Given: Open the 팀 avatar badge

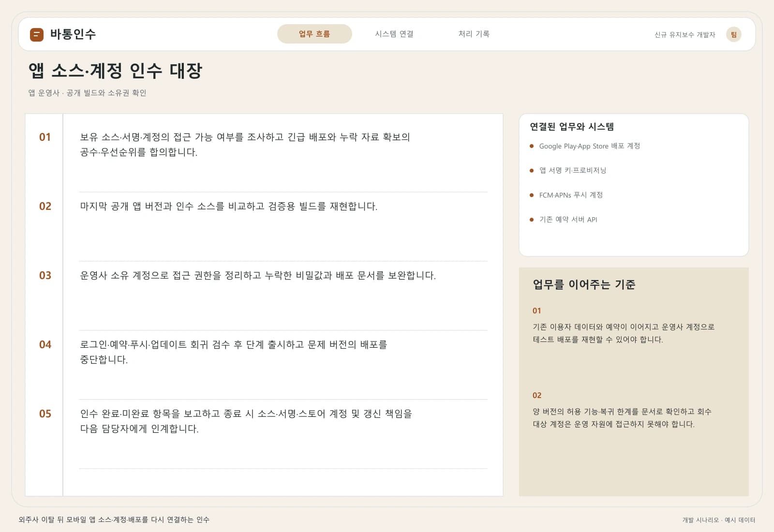Looking at the screenshot, I should [x=733, y=34].
